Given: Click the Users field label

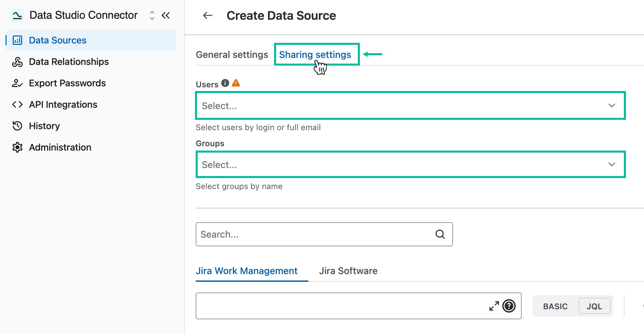Looking at the screenshot, I should [x=207, y=84].
